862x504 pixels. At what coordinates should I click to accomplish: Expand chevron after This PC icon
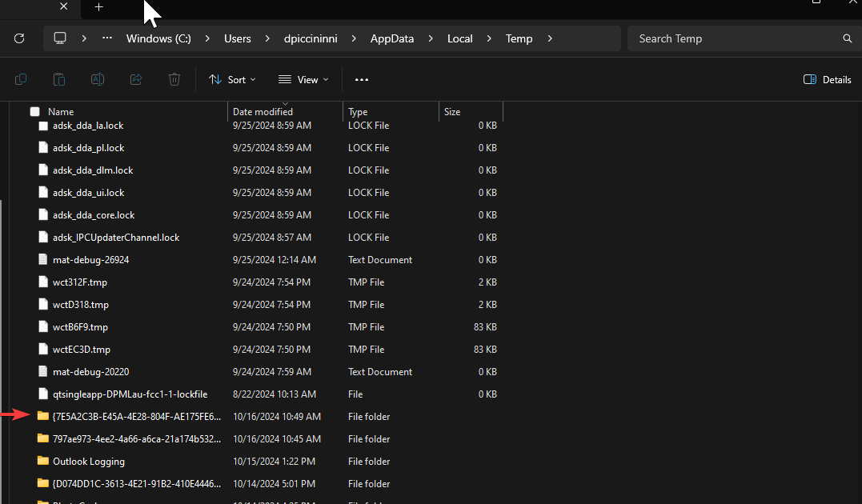(84, 38)
